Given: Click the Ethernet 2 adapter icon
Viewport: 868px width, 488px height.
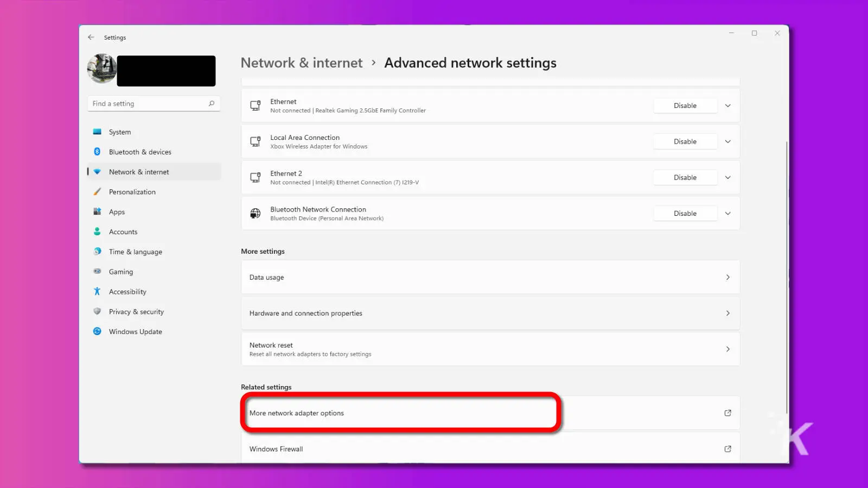Looking at the screenshot, I should click(255, 177).
